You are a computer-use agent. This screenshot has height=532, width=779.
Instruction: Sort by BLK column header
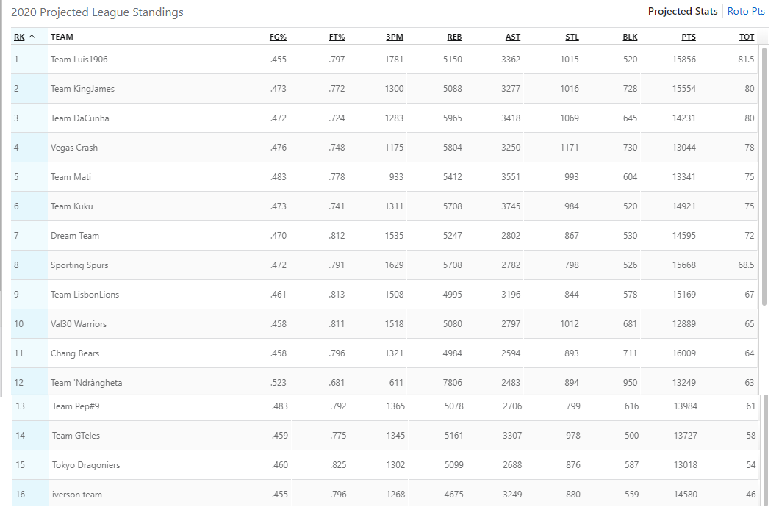(x=630, y=37)
